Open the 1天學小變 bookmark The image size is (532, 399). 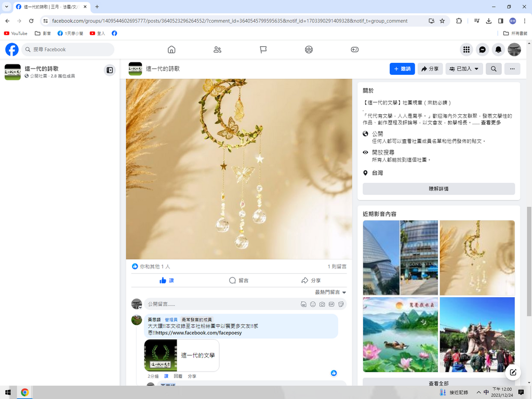[70, 33]
